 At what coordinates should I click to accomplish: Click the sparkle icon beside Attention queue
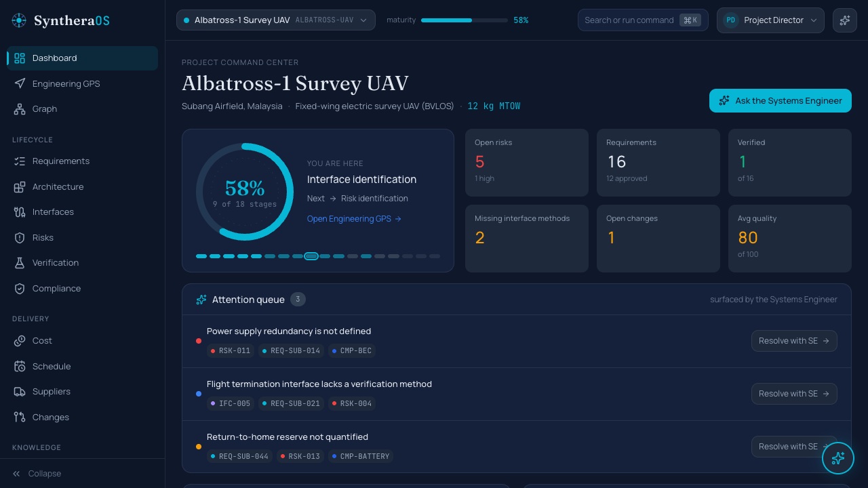[x=201, y=300]
